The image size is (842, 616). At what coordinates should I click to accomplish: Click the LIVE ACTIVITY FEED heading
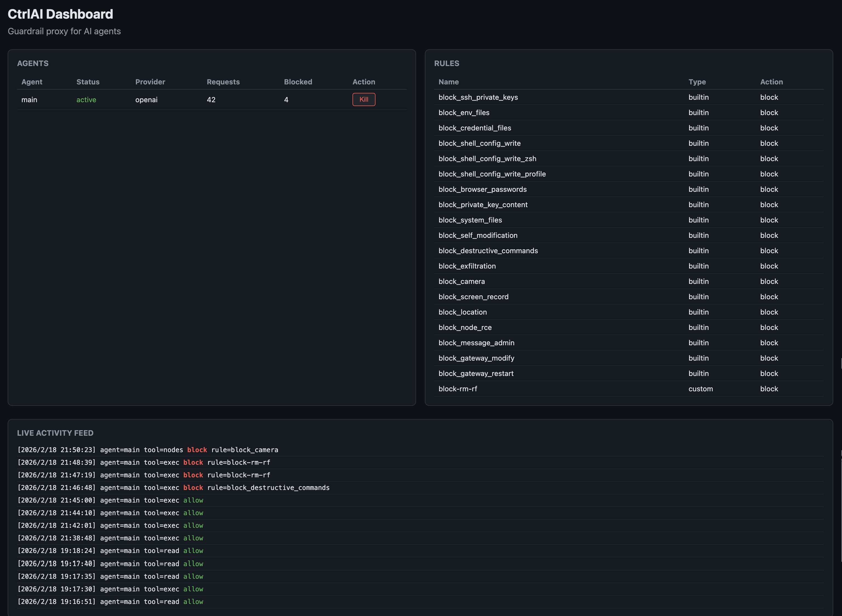click(x=55, y=433)
